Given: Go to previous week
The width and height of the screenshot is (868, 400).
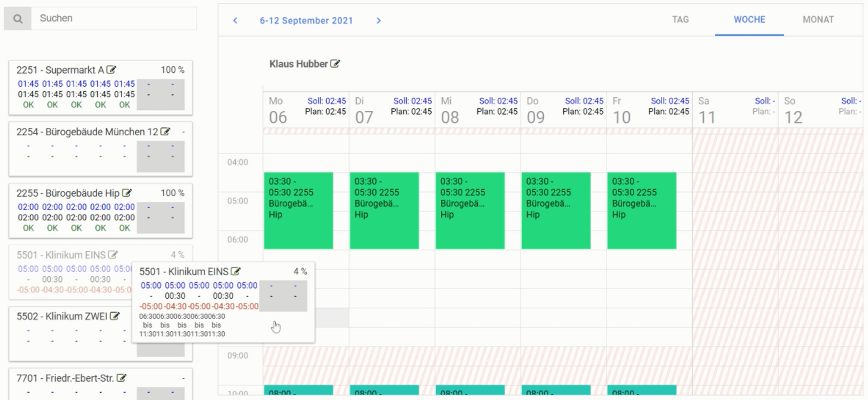Looking at the screenshot, I should pos(235,20).
